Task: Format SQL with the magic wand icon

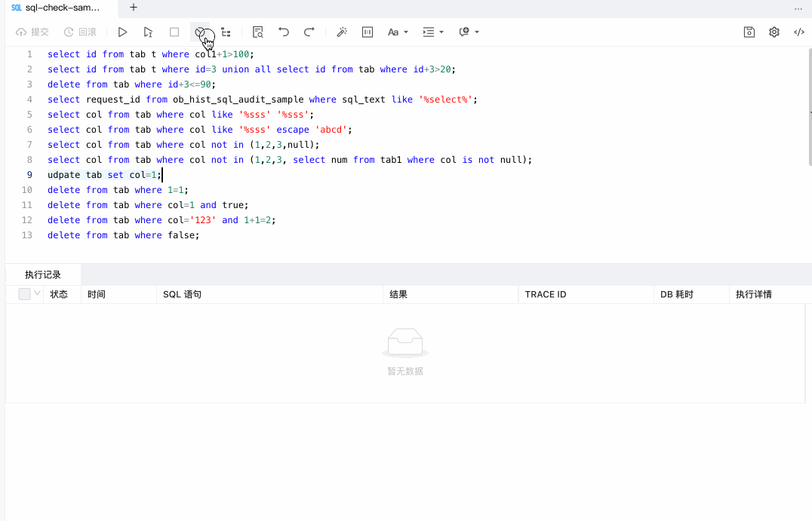Action: pyautogui.click(x=342, y=32)
